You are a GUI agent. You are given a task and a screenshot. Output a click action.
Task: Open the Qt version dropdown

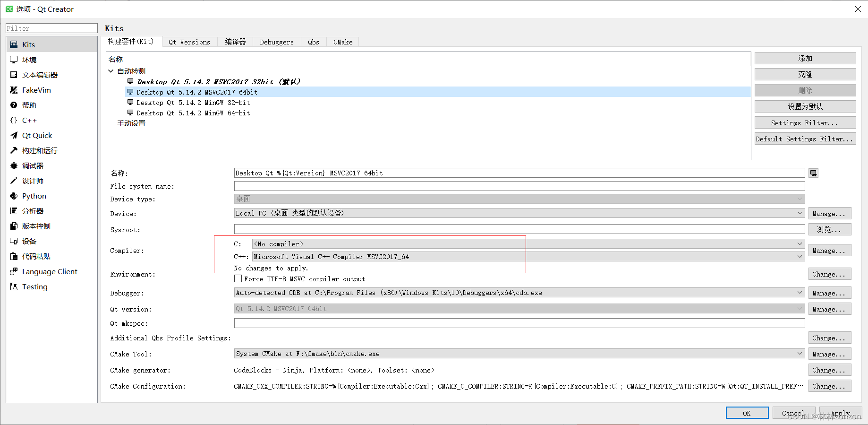click(x=519, y=309)
